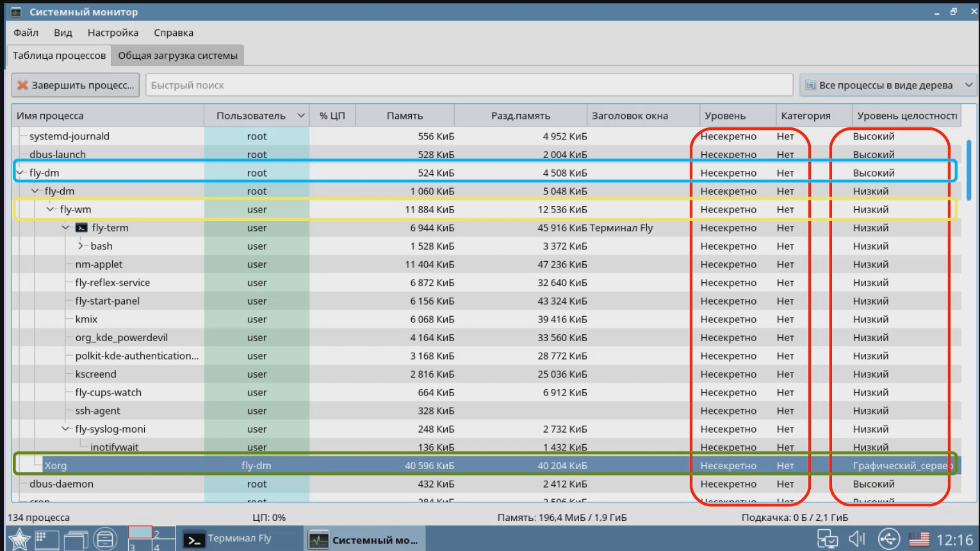The image size is (980, 551).
Task: Open the Вид menu
Action: (x=63, y=33)
